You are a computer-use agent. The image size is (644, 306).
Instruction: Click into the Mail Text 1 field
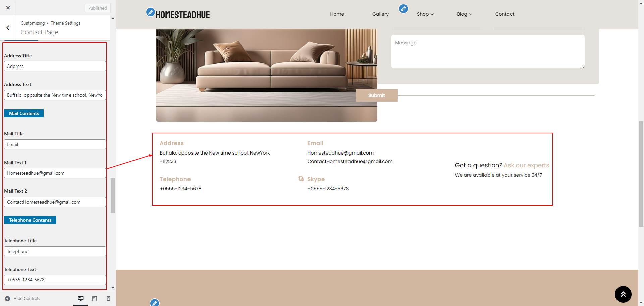[55, 173]
